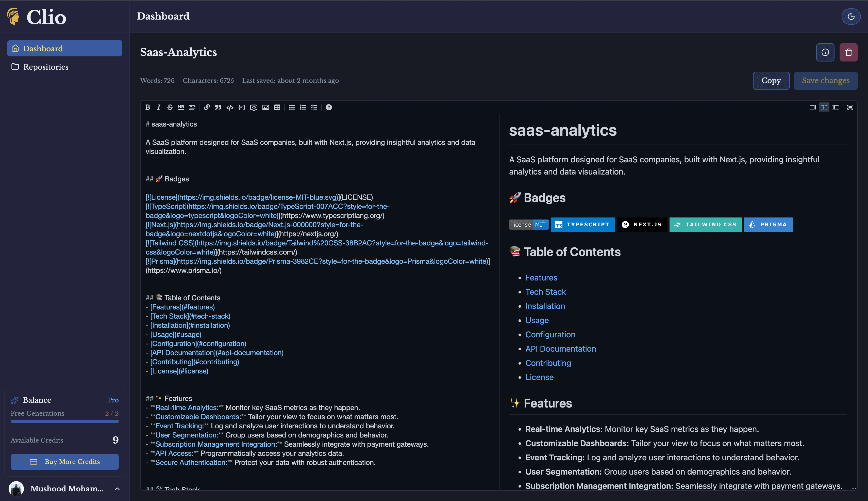View README info via the info icon
868x501 pixels.
825,52
